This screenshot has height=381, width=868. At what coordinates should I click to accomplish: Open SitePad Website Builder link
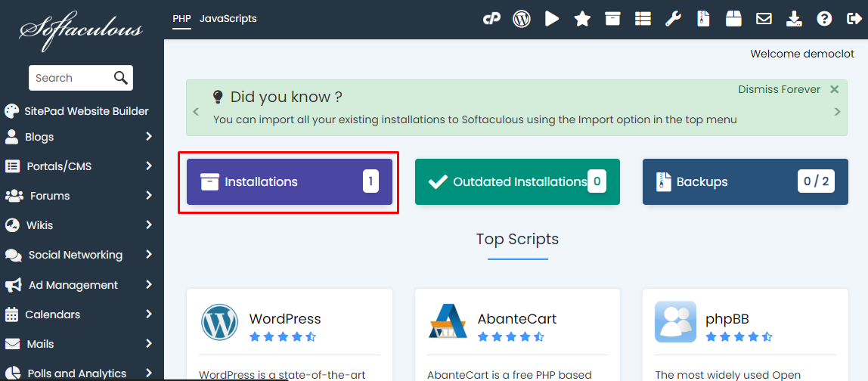click(86, 111)
